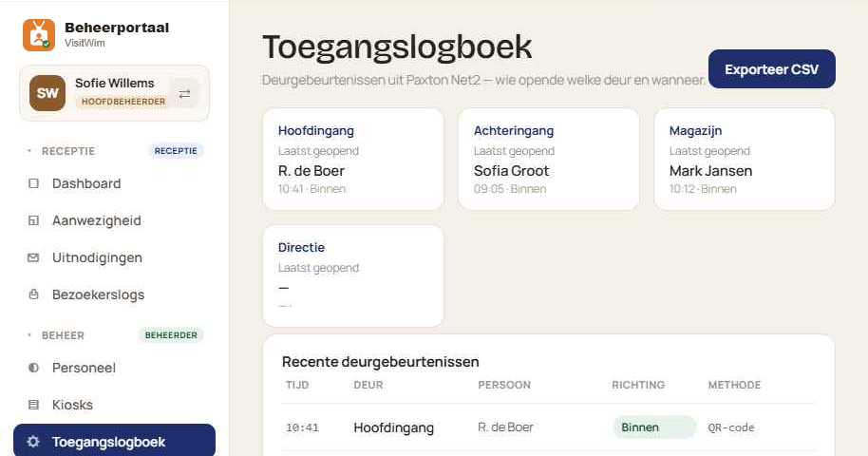Click the Recente deurgebeurtenissen heading
This screenshot has width=868, height=456.
click(380, 362)
